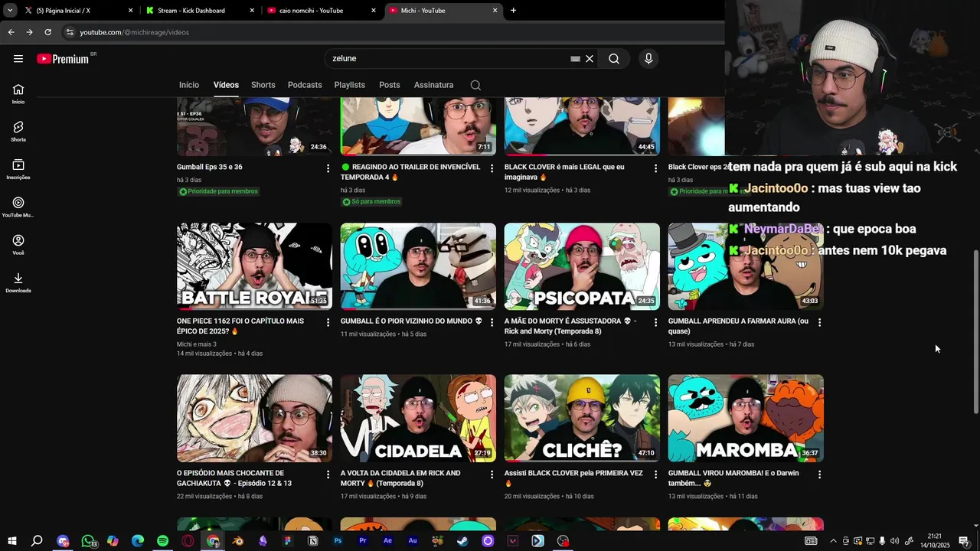Open the PSICOPATA Rick and Morty thumbnail

coord(582,266)
